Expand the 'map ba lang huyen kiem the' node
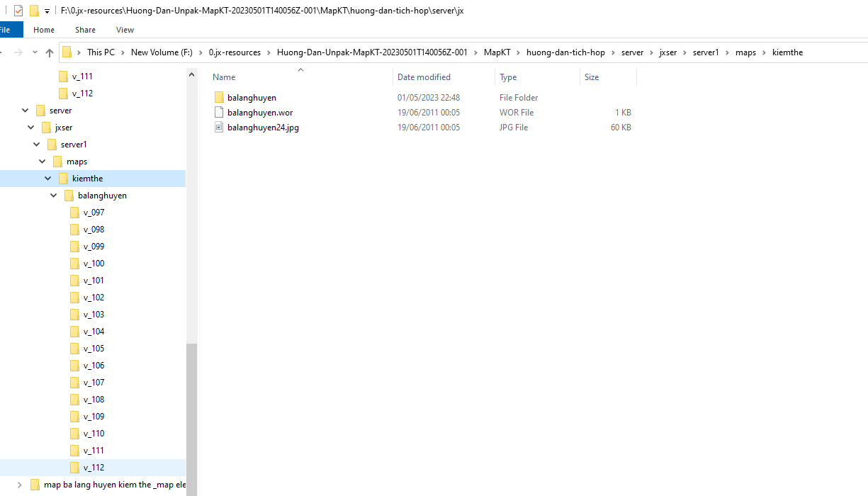This screenshot has width=868, height=496. (x=19, y=484)
